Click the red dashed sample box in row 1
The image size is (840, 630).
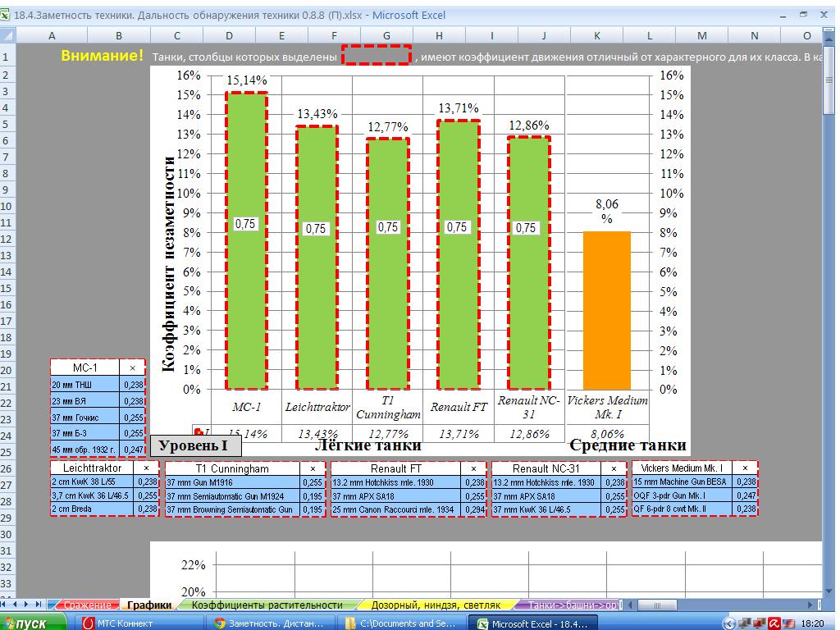tap(377, 55)
